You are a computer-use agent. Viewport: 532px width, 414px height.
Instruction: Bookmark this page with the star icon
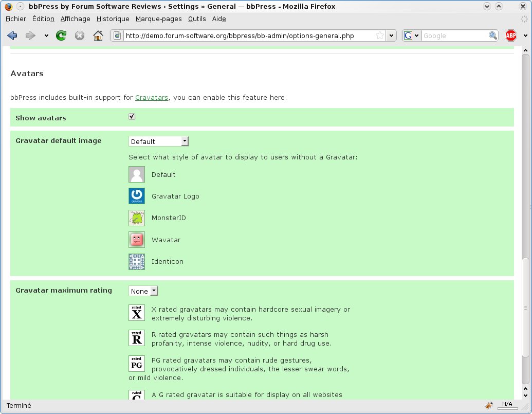(x=380, y=35)
